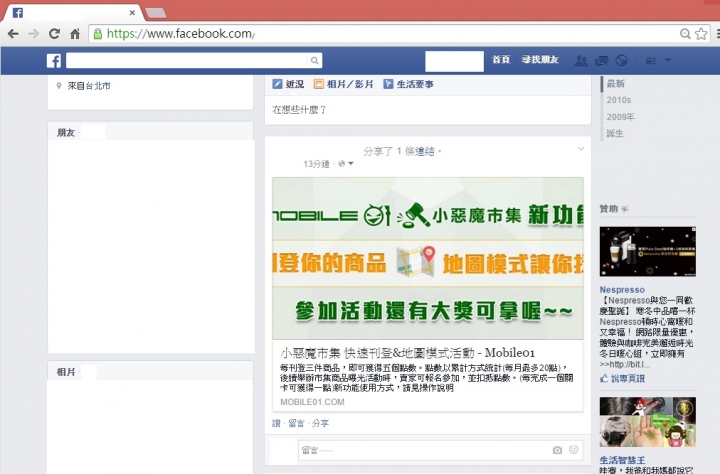Open the Nespresso ad thumbnail
Image resolution: width=720 pixels, height=474 pixels.
coord(647,251)
